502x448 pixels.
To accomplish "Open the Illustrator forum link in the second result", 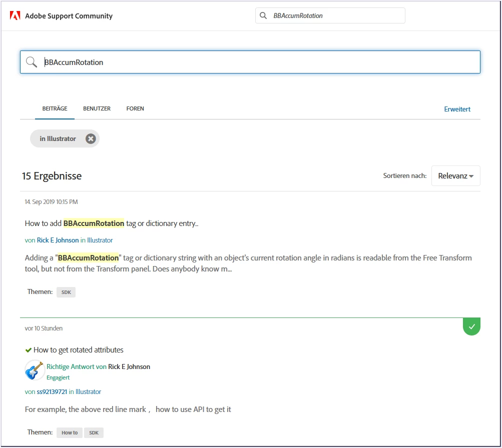I will (88, 391).
